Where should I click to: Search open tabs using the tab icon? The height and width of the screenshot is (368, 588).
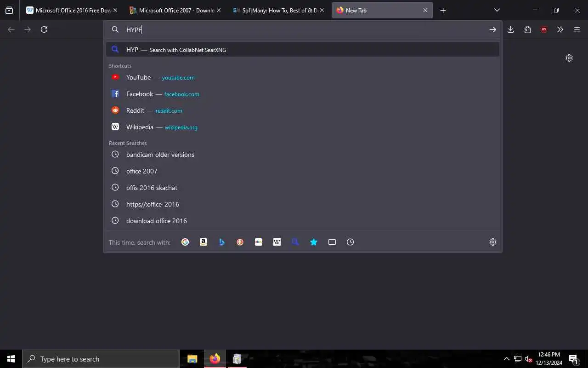pos(332,242)
